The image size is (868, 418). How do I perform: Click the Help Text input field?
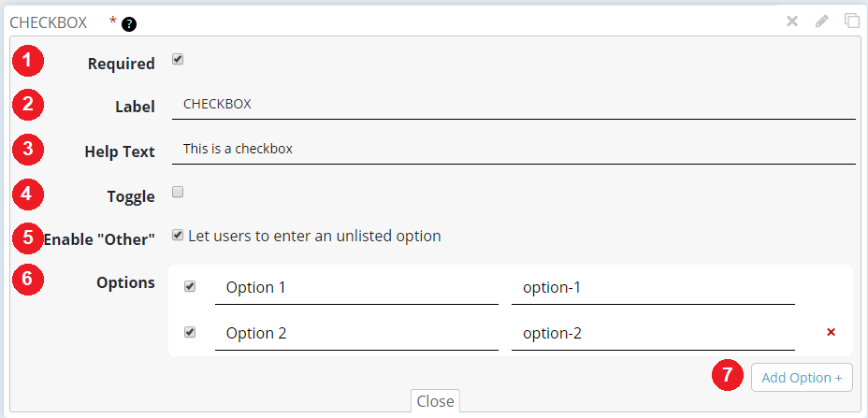(514, 149)
